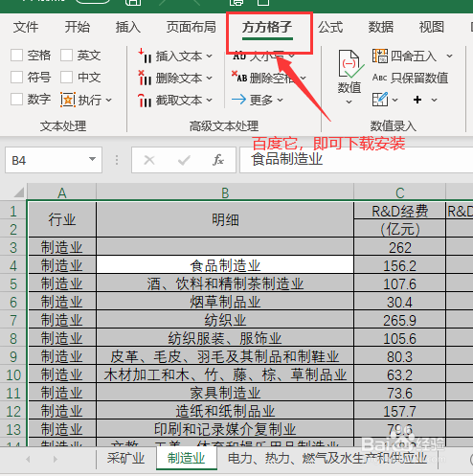This screenshot has height=476, width=473.
Task: Expand the 截取文本 dropdown arrow
Action: [x=209, y=101]
